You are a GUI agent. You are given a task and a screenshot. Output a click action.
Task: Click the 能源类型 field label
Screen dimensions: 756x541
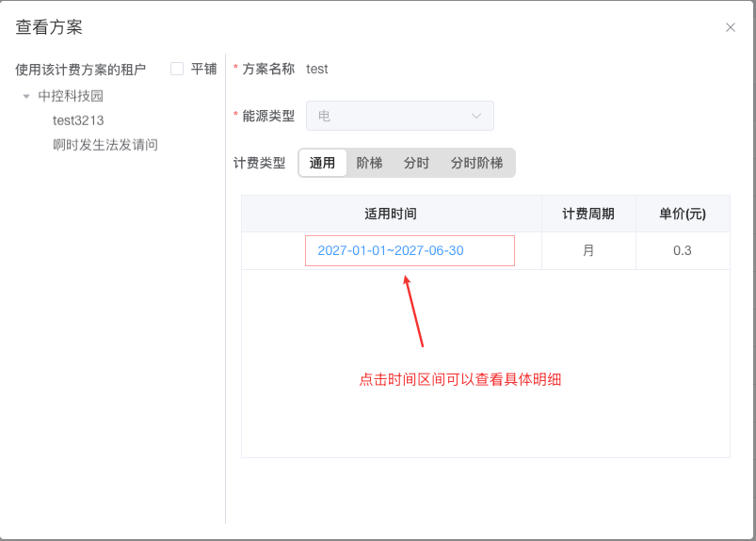[268, 116]
